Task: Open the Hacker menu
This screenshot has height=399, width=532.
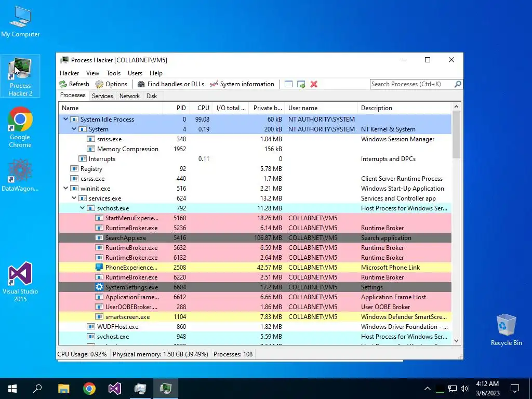Action: coord(69,73)
